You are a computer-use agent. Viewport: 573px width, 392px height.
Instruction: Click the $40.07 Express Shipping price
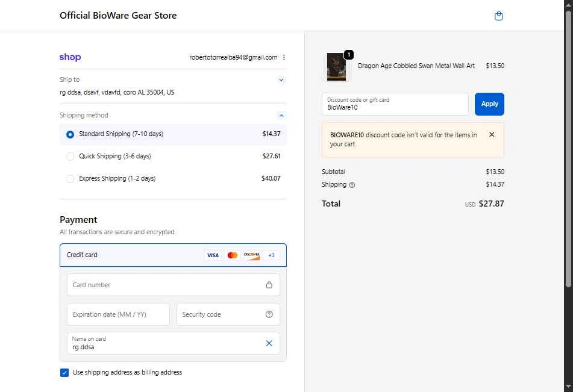271,178
